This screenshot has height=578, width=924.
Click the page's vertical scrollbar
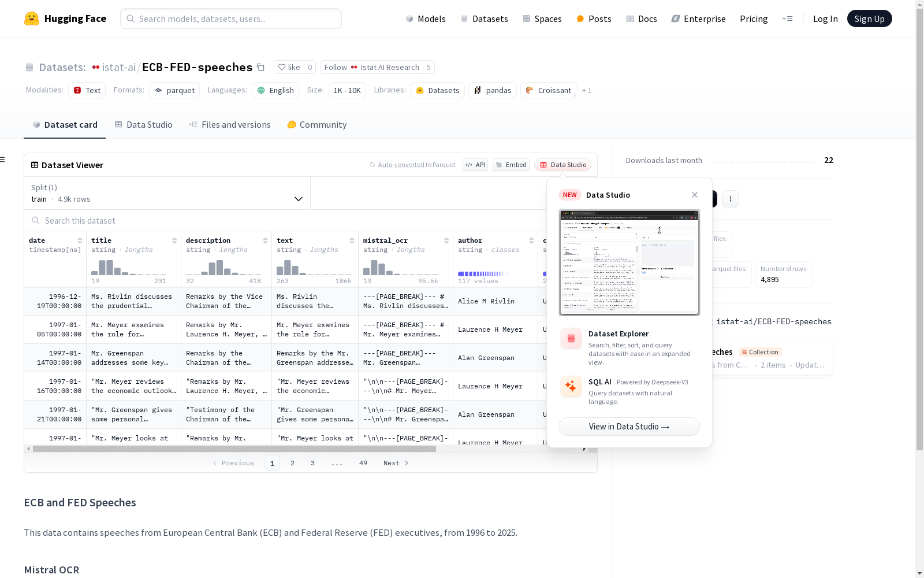919,228
